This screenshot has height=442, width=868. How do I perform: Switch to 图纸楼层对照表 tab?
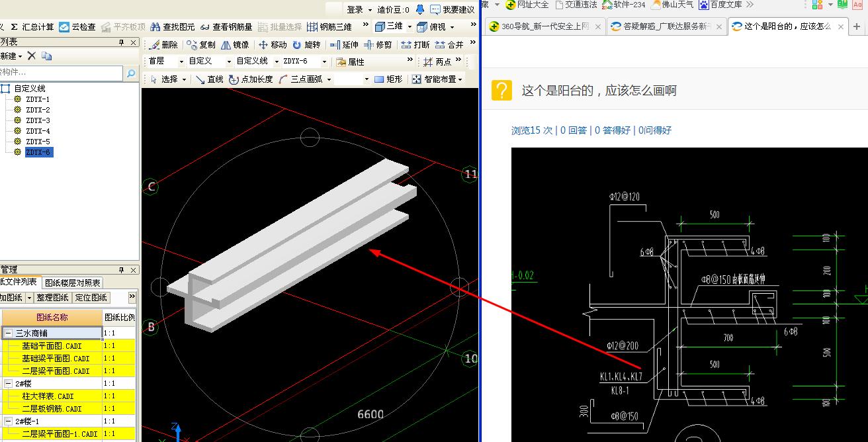(x=72, y=283)
